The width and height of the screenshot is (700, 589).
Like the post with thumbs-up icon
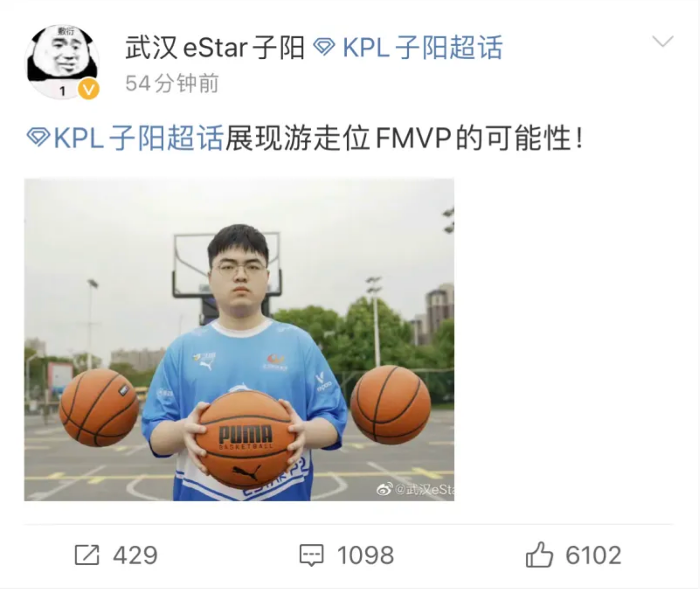[539, 554]
